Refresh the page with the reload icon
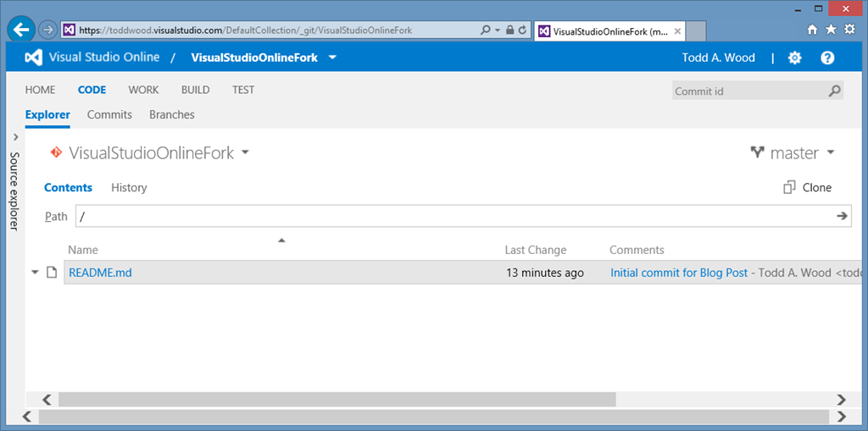The height and width of the screenshot is (431, 868). [521, 30]
